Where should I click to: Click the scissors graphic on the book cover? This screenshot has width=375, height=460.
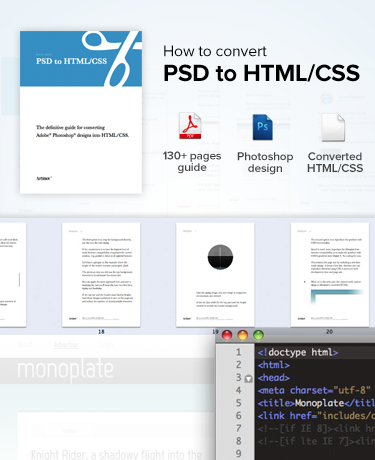coord(112,58)
